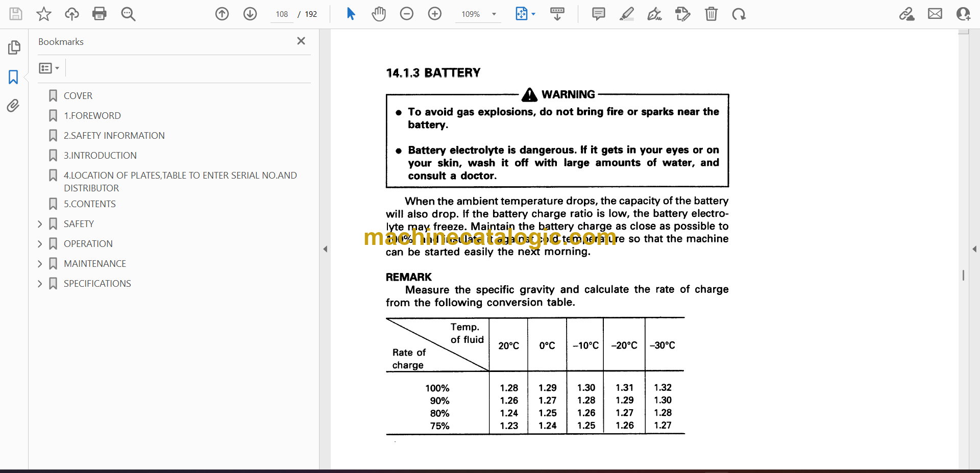The image size is (980, 473).
Task: Select the highlight text pen tool
Action: pyautogui.click(x=627, y=14)
